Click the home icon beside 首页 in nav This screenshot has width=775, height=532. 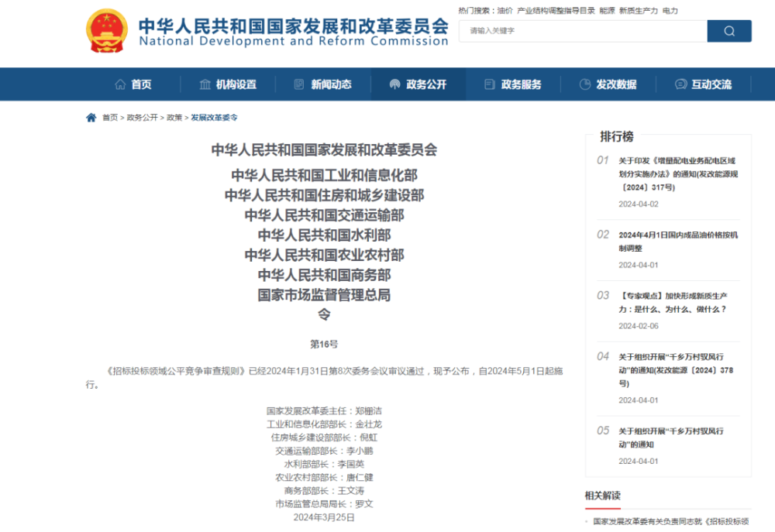tap(120, 84)
